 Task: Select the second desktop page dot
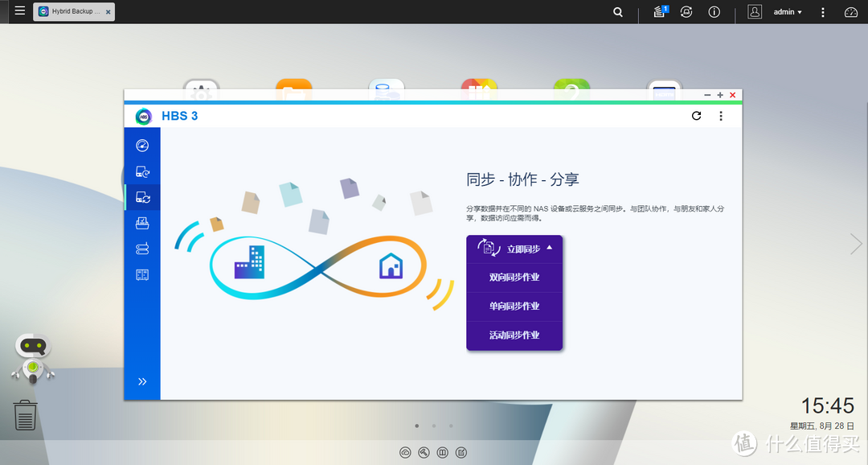point(434,426)
